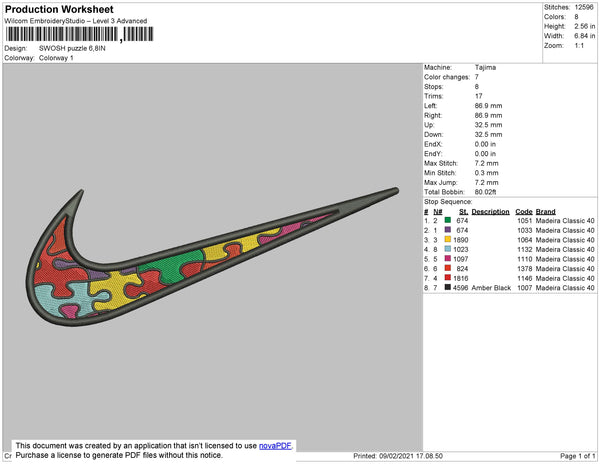Click the 'Amber Black' description

click(491, 288)
